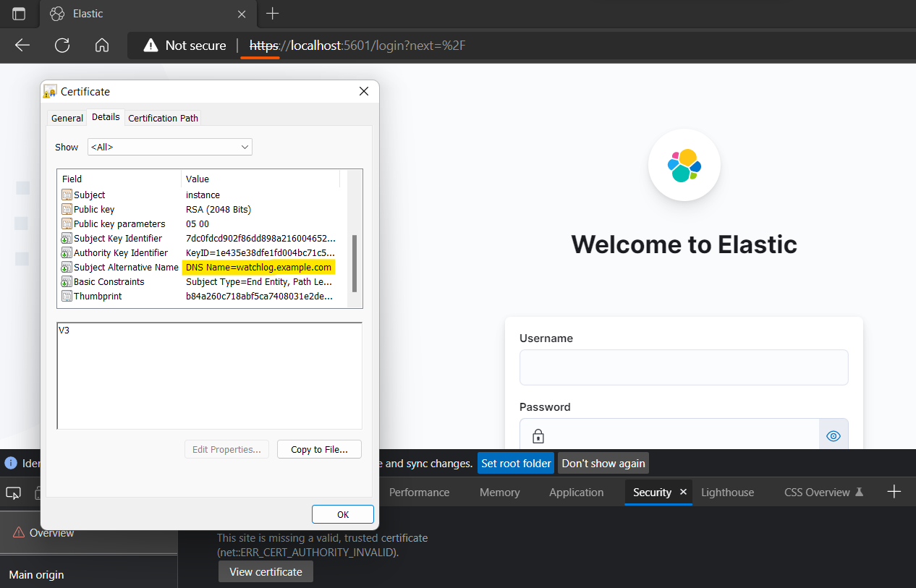Open the Performance DevTools tab
916x588 pixels.
click(x=419, y=492)
